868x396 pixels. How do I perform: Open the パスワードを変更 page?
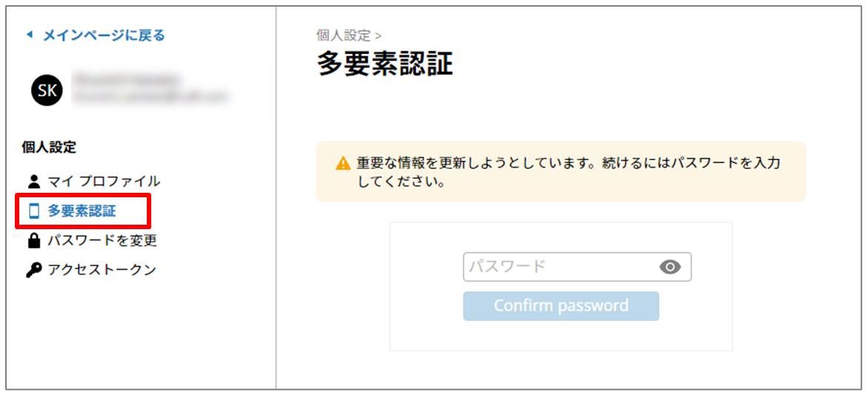pyautogui.click(x=102, y=240)
